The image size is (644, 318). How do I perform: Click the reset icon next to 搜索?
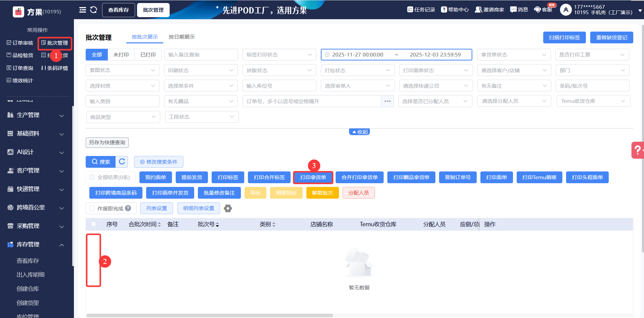122,162
